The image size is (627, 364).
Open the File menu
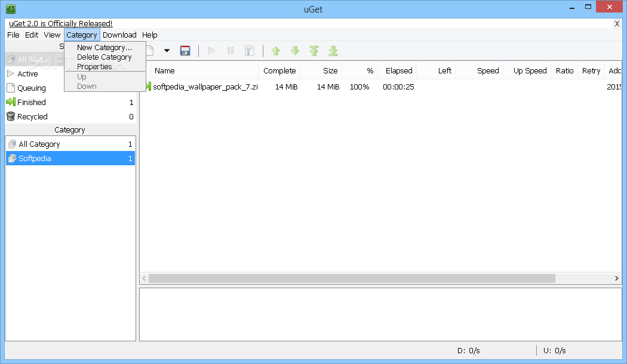click(x=13, y=35)
